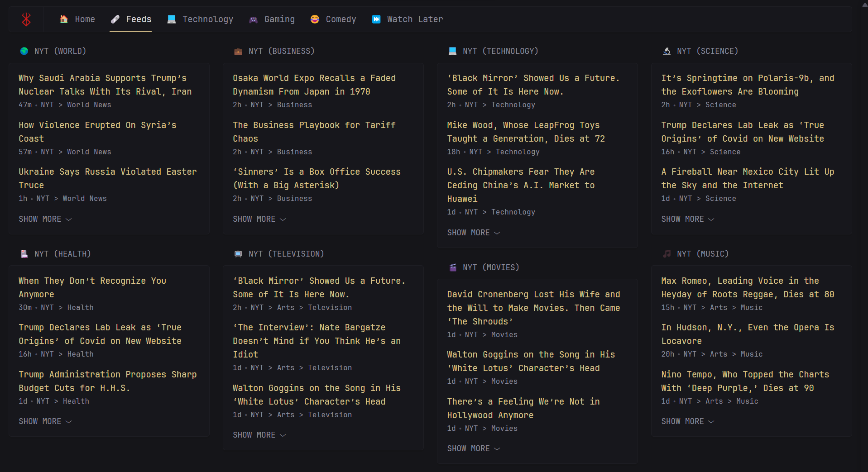Click the laptop icon beside NYT (TECHNOLOGY)
Image resolution: width=868 pixels, height=472 pixels.
click(452, 51)
